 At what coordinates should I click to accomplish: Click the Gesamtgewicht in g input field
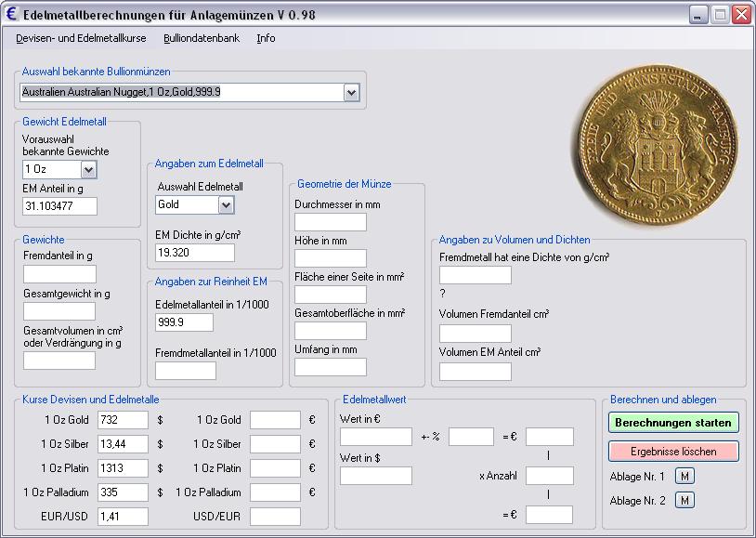59,311
